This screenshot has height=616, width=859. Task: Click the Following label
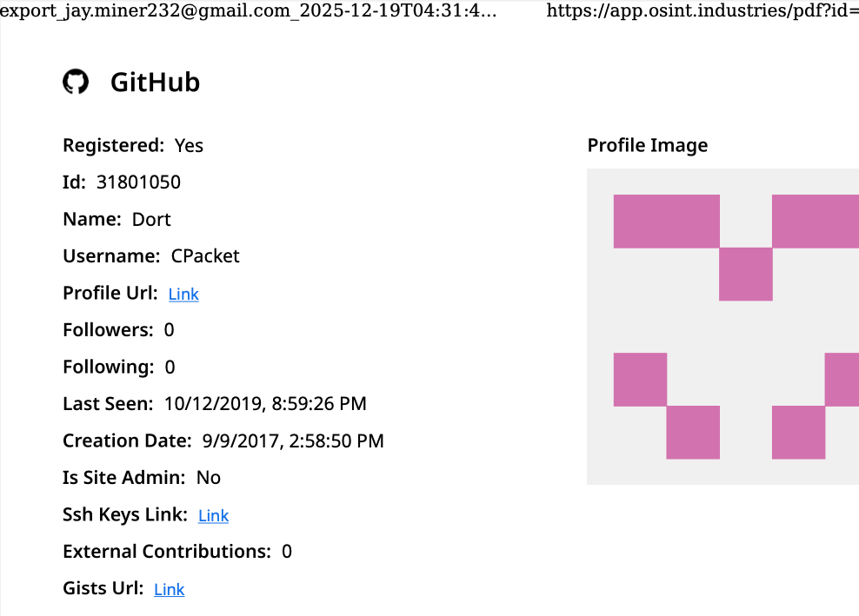tap(109, 368)
